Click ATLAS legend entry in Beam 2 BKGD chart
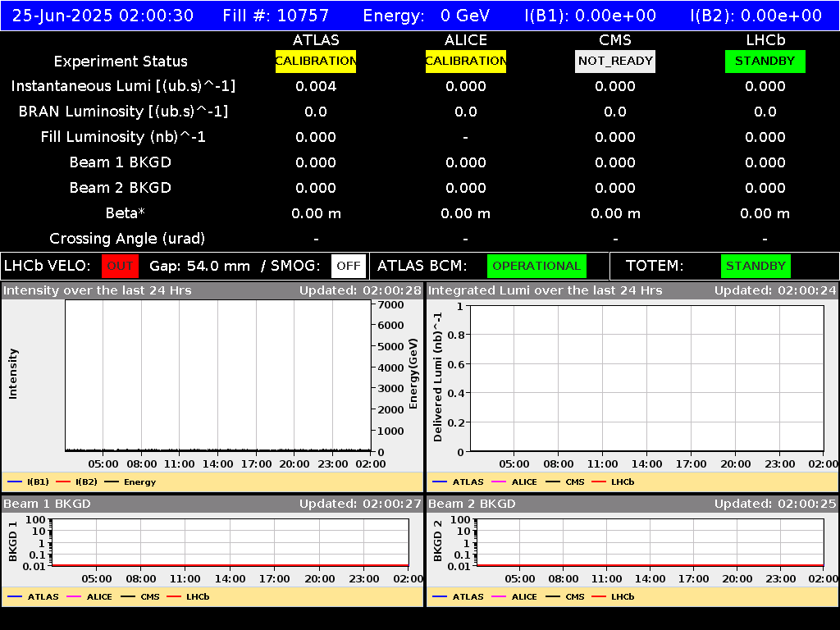The height and width of the screenshot is (630, 840). (458, 597)
